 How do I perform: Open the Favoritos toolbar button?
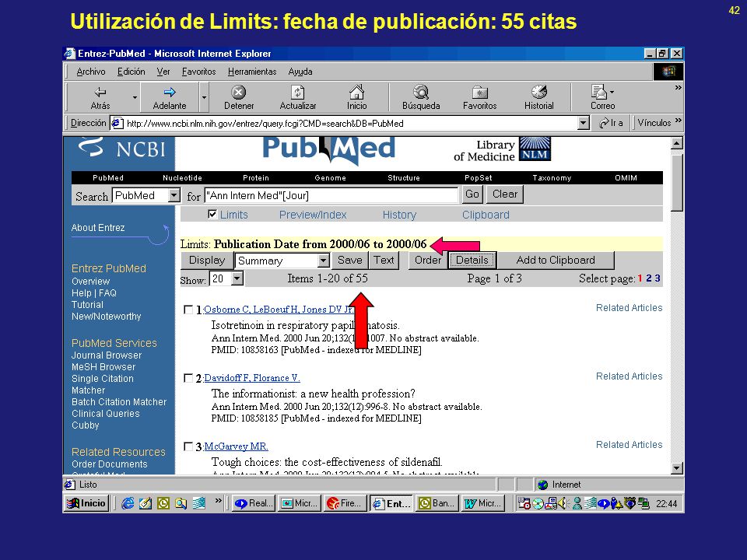[x=480, y=98]
